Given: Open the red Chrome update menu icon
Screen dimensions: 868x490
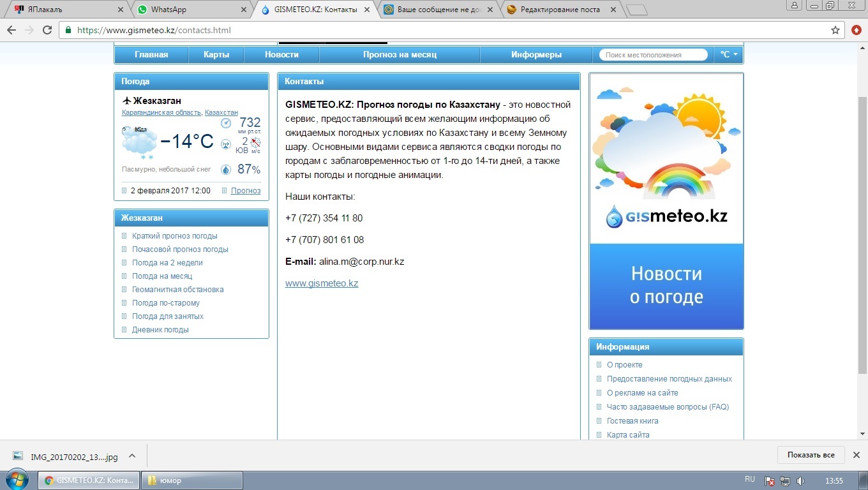Looking at the screenshot, I should coord(857,30).
